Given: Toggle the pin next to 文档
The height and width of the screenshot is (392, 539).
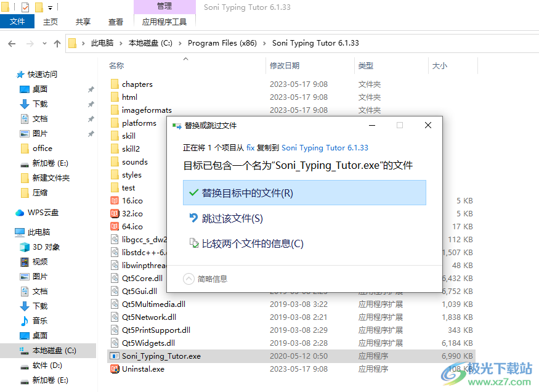Looking at the screenshot, I should (x=90, y=118).
